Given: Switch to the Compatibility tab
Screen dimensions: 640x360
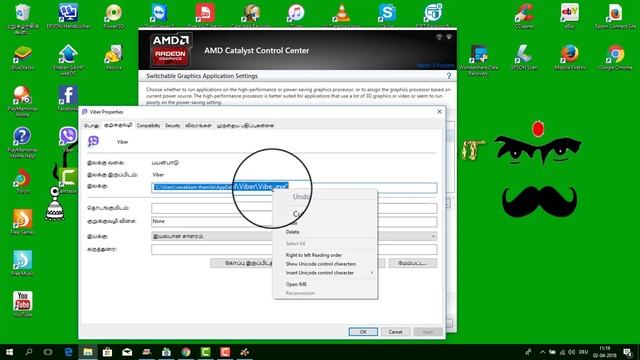Looking at the screenshot, I should [x=148, y=125].
